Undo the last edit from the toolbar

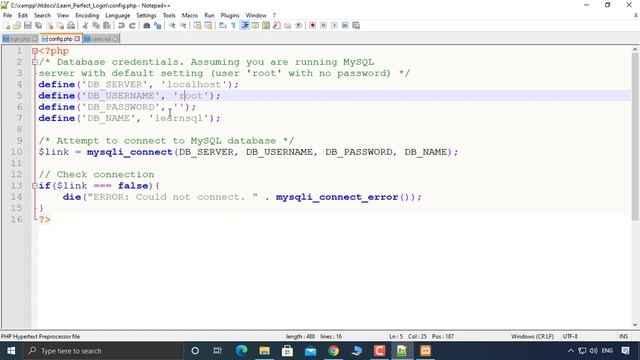121,25
